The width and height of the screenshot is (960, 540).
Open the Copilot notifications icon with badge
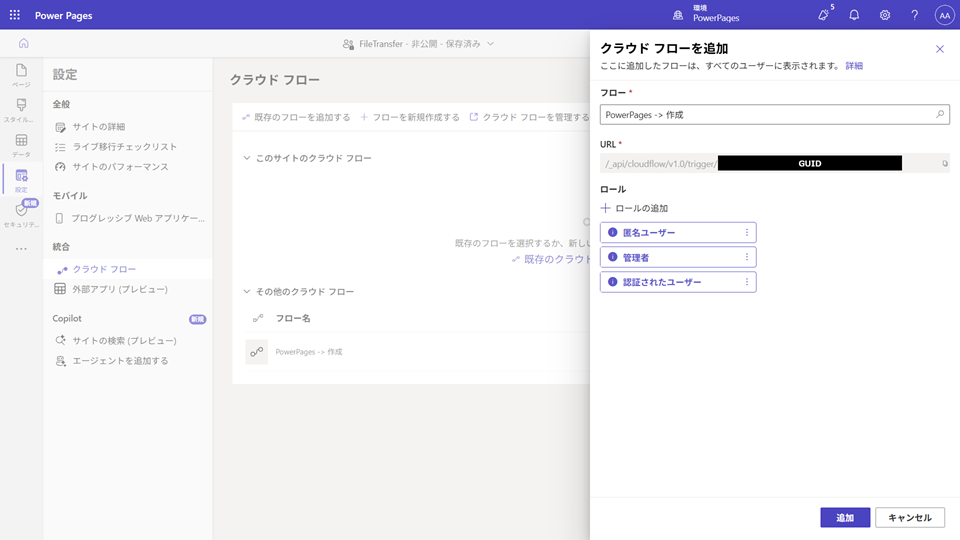(825, 15)
